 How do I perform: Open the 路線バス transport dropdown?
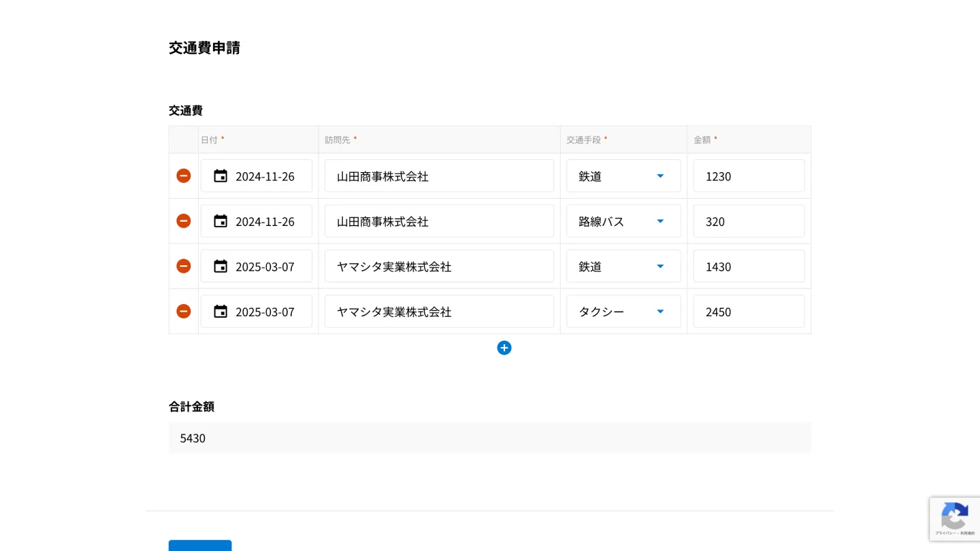[x=623, y=221]
